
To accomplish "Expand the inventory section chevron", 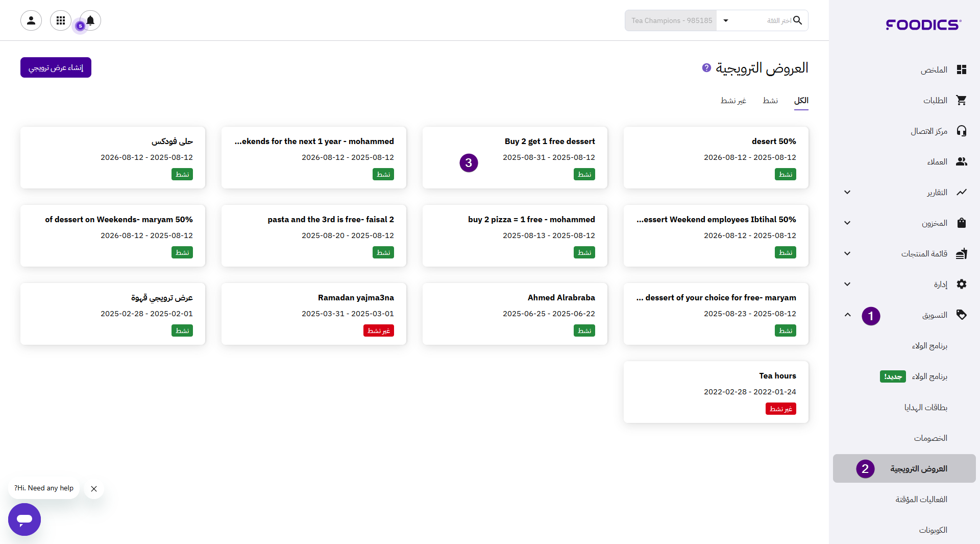I will click(x=847, y=223).
